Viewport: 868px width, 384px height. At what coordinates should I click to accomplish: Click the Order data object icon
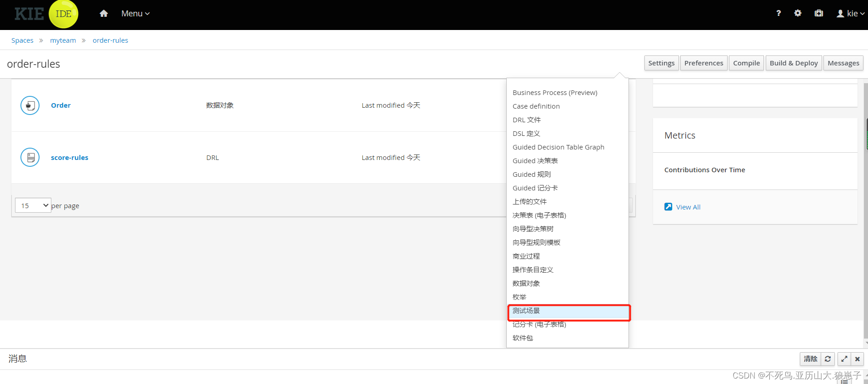30,105
